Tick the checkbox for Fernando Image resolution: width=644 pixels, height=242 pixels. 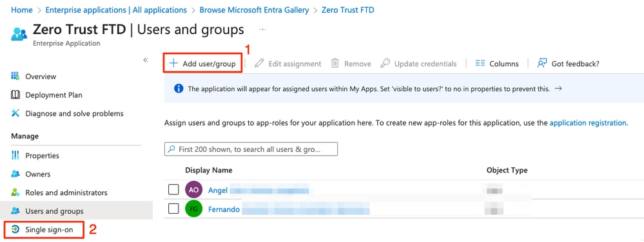click(174, 209)
